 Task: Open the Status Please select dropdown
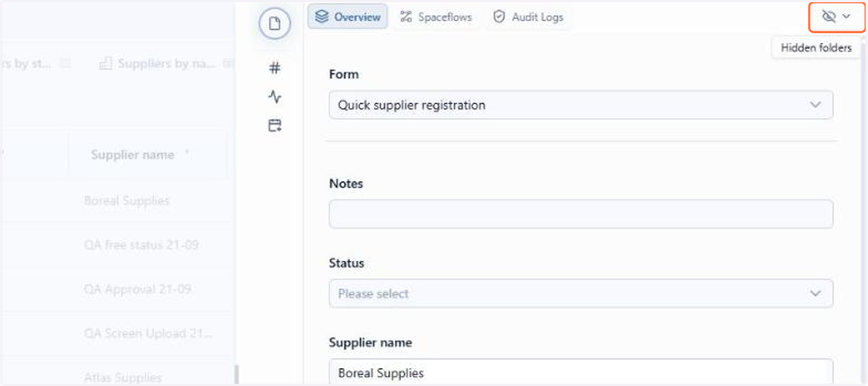tap(581, 293)
